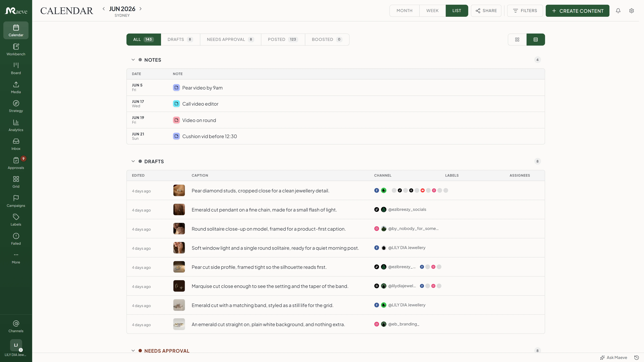Image resolution: width=644 pixels, height=362 pixels.
Task: Open settings gear icon
Action: (x=631, y=11)
